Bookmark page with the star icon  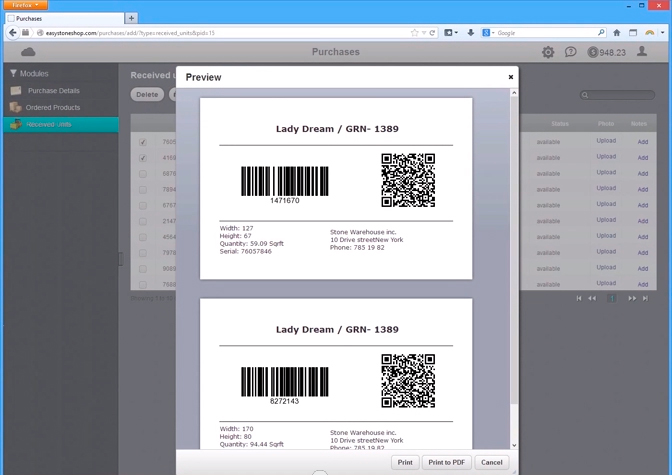414,33
